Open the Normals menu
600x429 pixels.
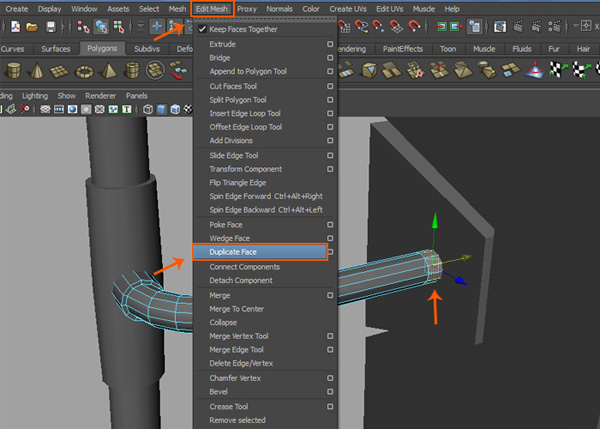pos(279,9)
